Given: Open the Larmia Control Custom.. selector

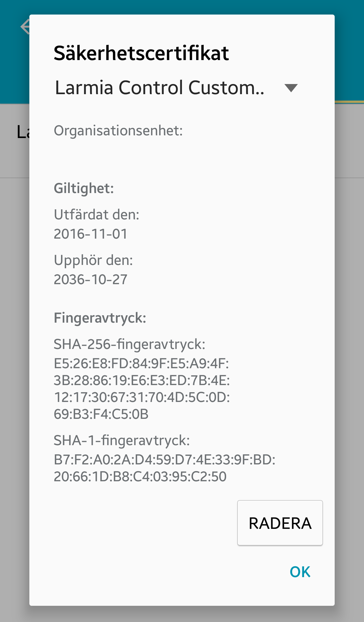Looking at the screenshot, I should pos(160,88).
